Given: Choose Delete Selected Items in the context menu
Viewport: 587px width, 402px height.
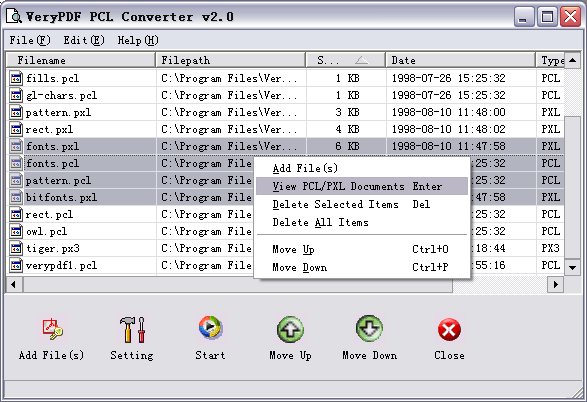Looking at the screenshot, I should tap(362, 204).
